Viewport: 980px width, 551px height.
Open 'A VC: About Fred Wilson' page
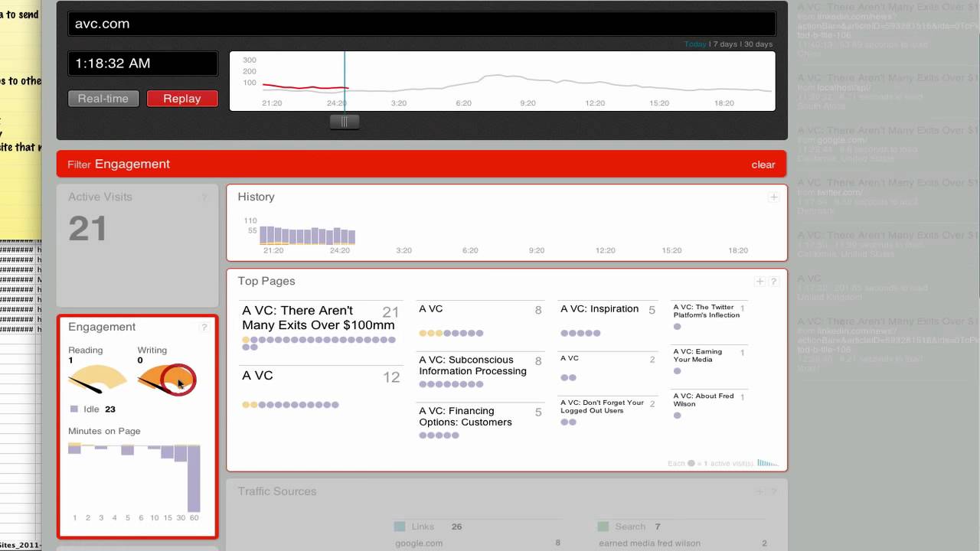point(703,399)
